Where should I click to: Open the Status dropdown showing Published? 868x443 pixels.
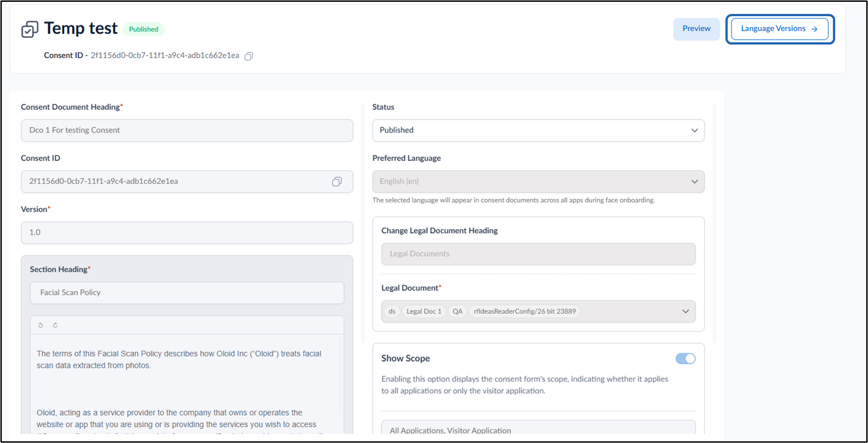(538, 130)
